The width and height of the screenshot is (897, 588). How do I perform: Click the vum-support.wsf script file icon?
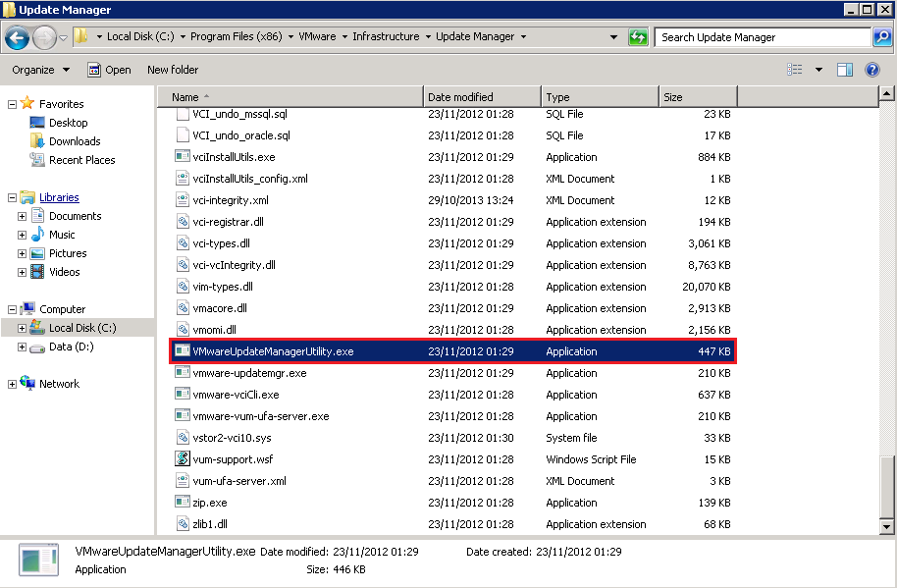coord(182,459)
